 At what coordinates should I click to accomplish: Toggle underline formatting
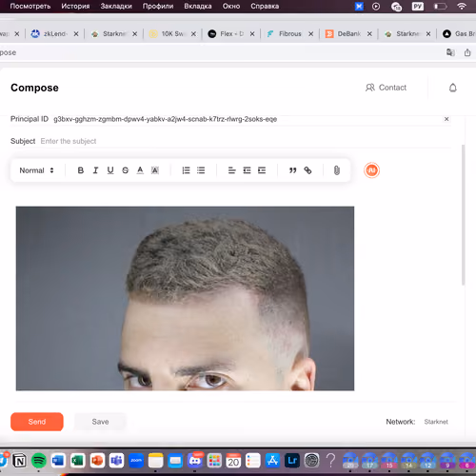110,170
